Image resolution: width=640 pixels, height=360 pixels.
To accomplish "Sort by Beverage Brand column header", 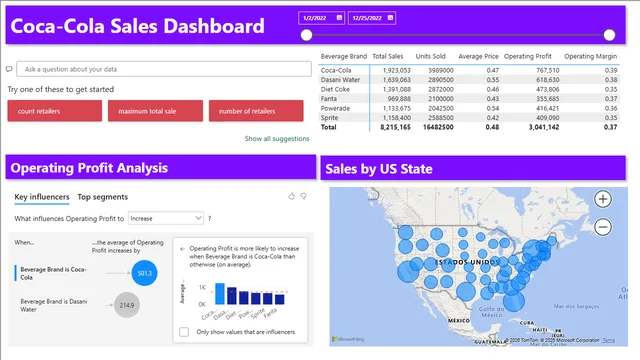I will click(x=344, y=56).
